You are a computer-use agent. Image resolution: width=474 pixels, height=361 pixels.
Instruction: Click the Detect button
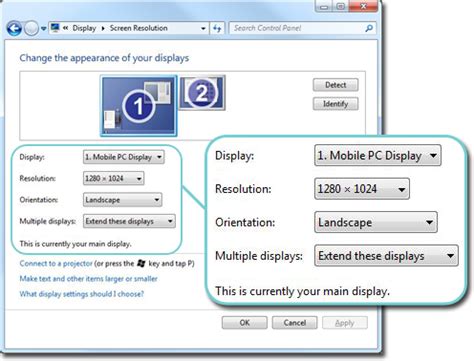(336, 85)
